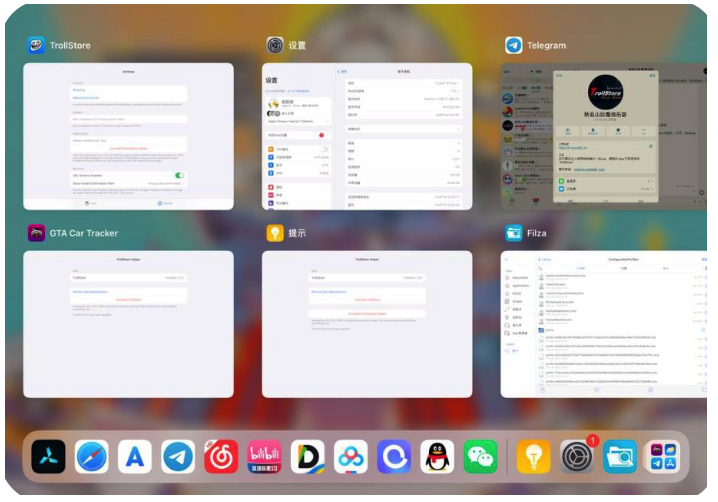Click the GTA Car Tracker title icon
The image size is (718, 502).
click(x=36, y=233)
